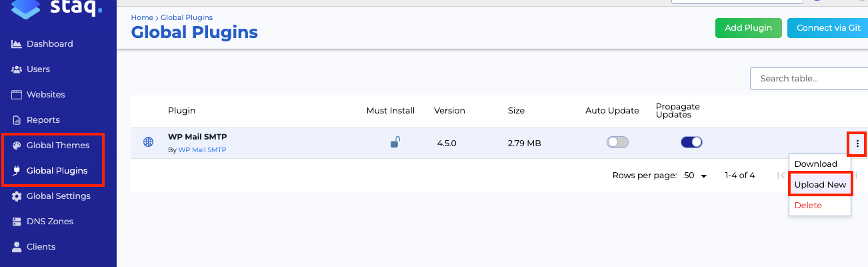Open Dashboard from the sidebar
868x267 pixels.
pos(50,44)
